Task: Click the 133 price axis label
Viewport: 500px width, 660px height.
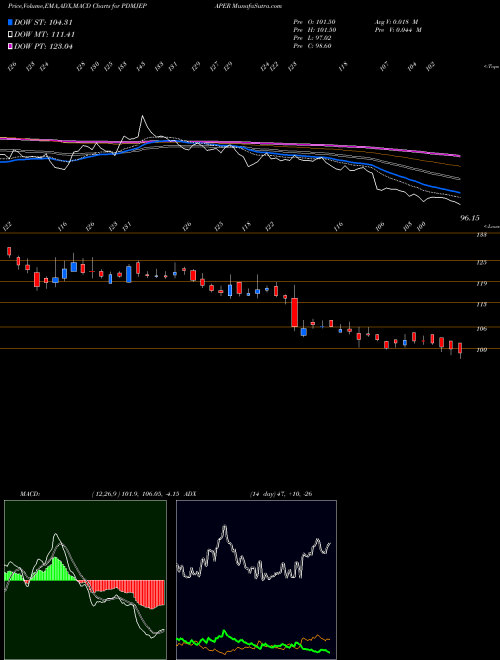Action: pos(481,235)
